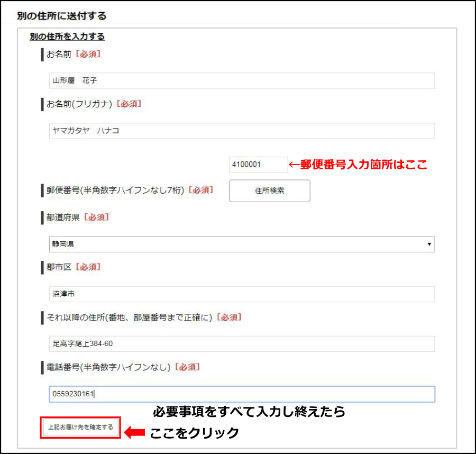Select the postal code field showing 4100001
This screenshot has height=454, width=476.
258,165
